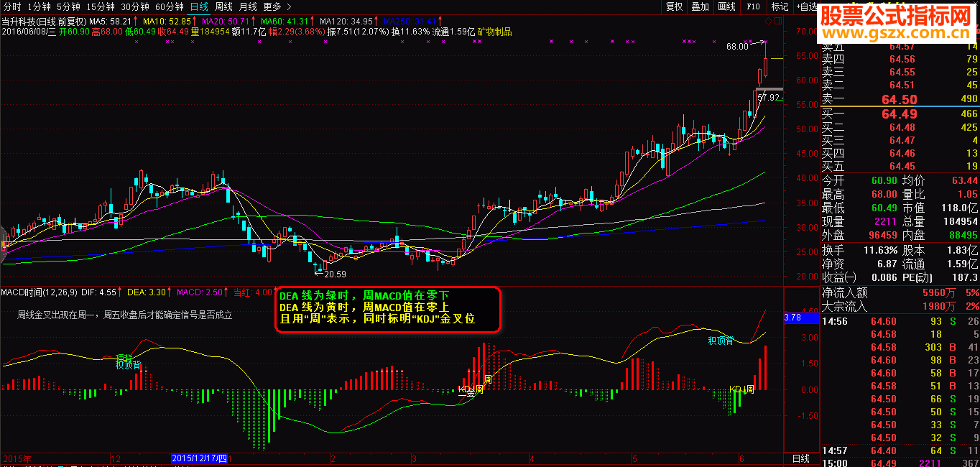Select the 卖一 64.50 ask row

(x=900, y=99)
